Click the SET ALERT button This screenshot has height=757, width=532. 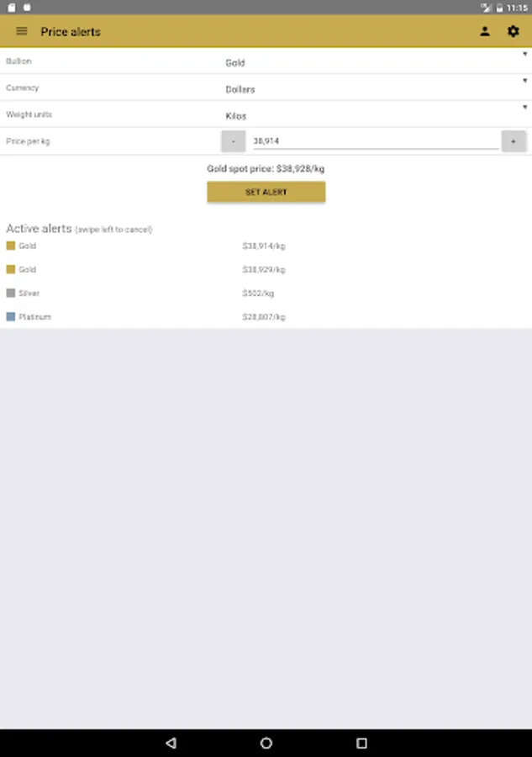(266, 192)
